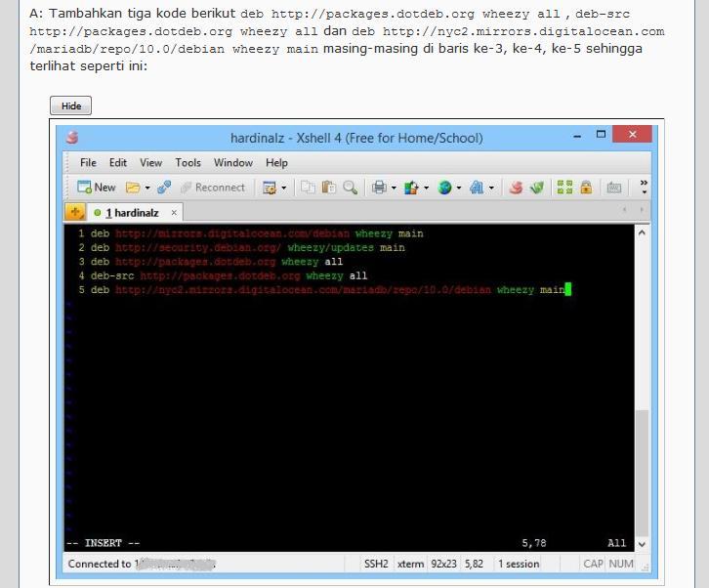Click the '-- INSERT --' mode text
This screenshot has width=709, height=588.
tap(104, 543)
